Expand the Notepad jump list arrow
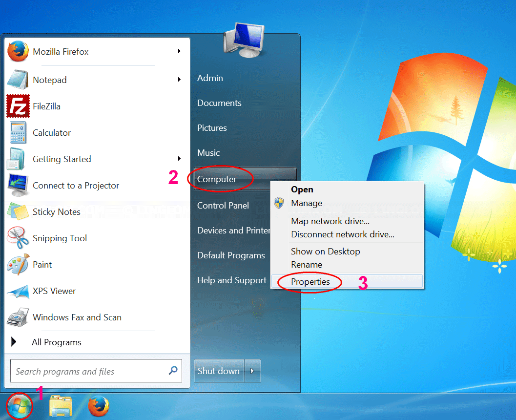This screenshot has height=420, width=516. click(179, 79)
